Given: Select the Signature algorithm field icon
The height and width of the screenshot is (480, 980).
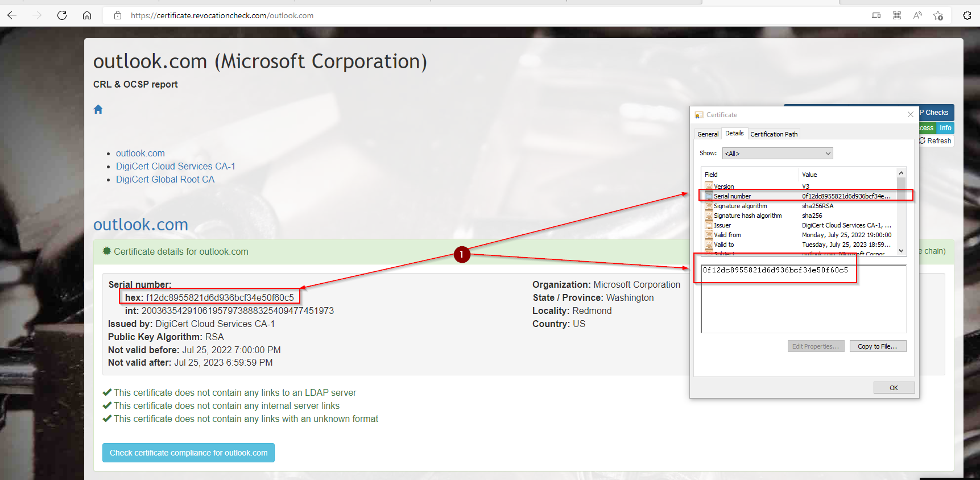Looking at the screenshot, I should (709, 205).
